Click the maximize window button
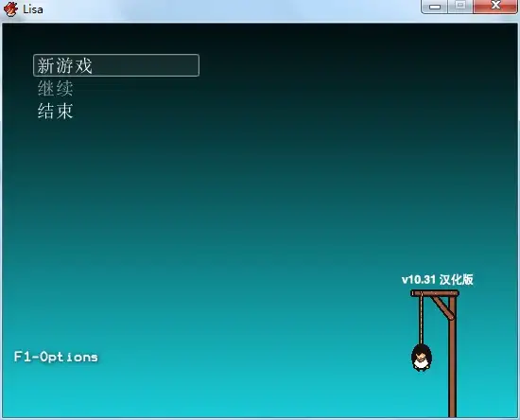The width and height of the screenshot is (520, 420). coord(460,7)
